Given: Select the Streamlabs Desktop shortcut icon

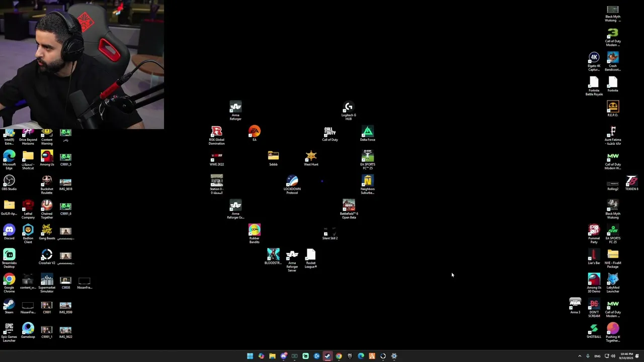Looking at the screenshot, I should pos(9,258).
